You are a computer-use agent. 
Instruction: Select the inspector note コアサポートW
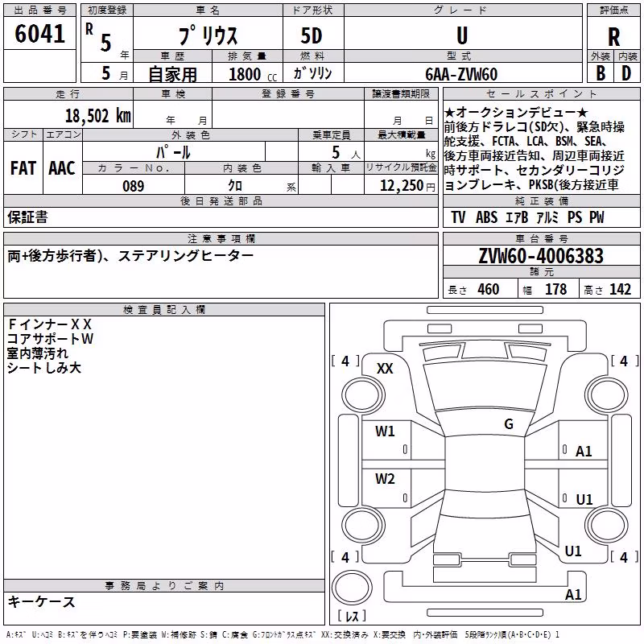click(50, 338)
